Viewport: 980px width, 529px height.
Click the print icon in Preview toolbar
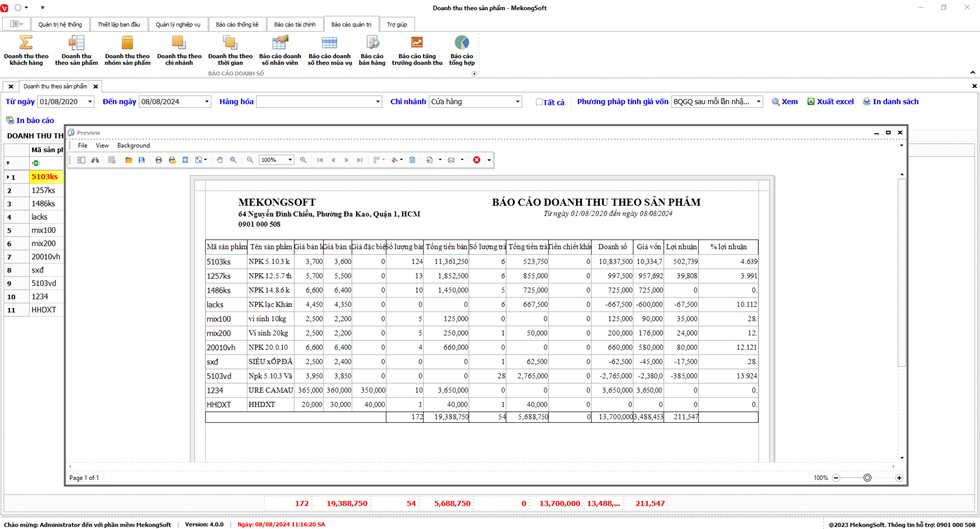[158, 160]
